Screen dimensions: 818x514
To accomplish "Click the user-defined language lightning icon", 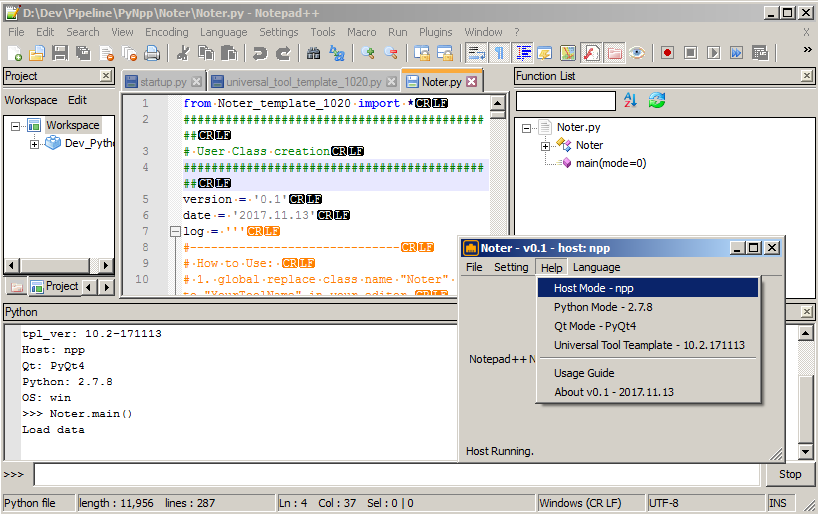I will point(545,53).
